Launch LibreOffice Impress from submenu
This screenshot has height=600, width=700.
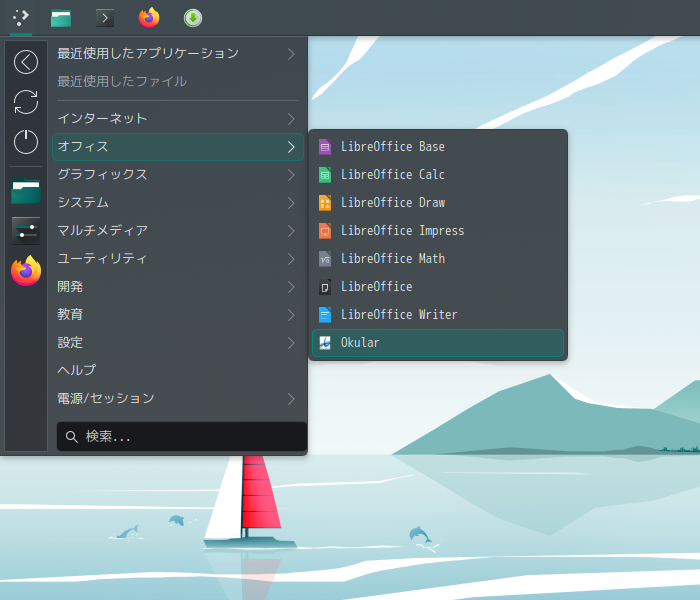[x=438, y=231]
